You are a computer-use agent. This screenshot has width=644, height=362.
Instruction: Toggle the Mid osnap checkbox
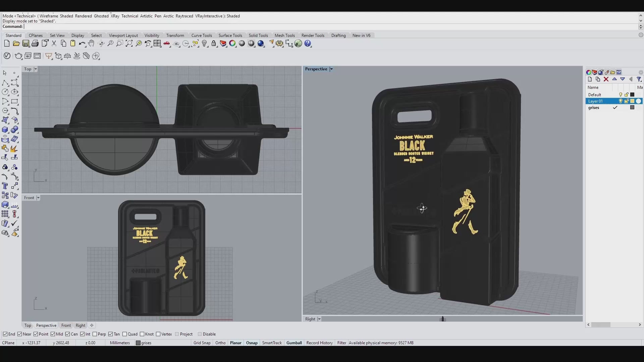click(53, 334)
